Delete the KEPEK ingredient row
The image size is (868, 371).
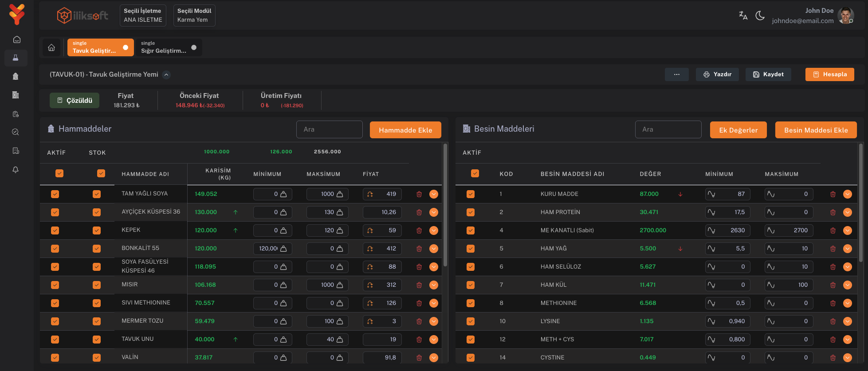(x=419, y=230)
